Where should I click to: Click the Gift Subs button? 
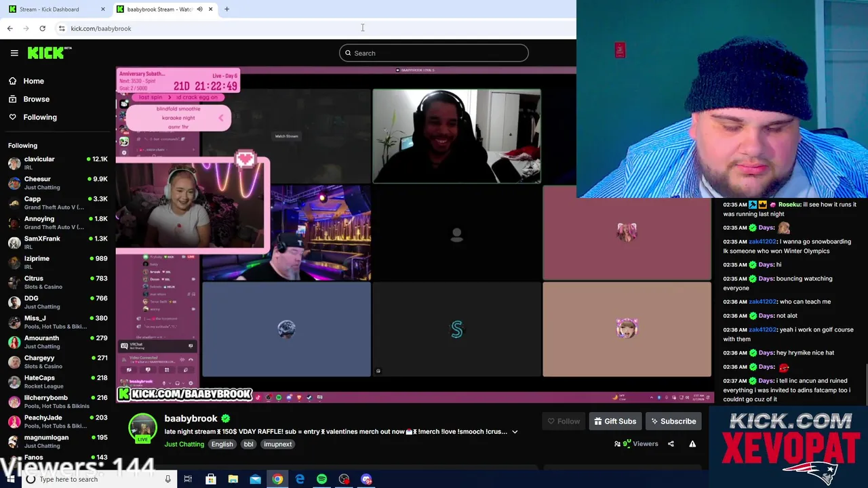point(615,421)
